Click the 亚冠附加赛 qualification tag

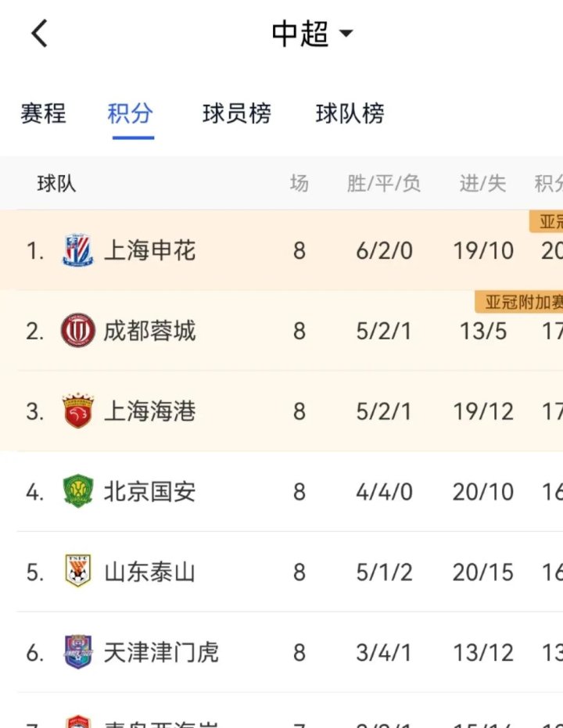point(519,303)
